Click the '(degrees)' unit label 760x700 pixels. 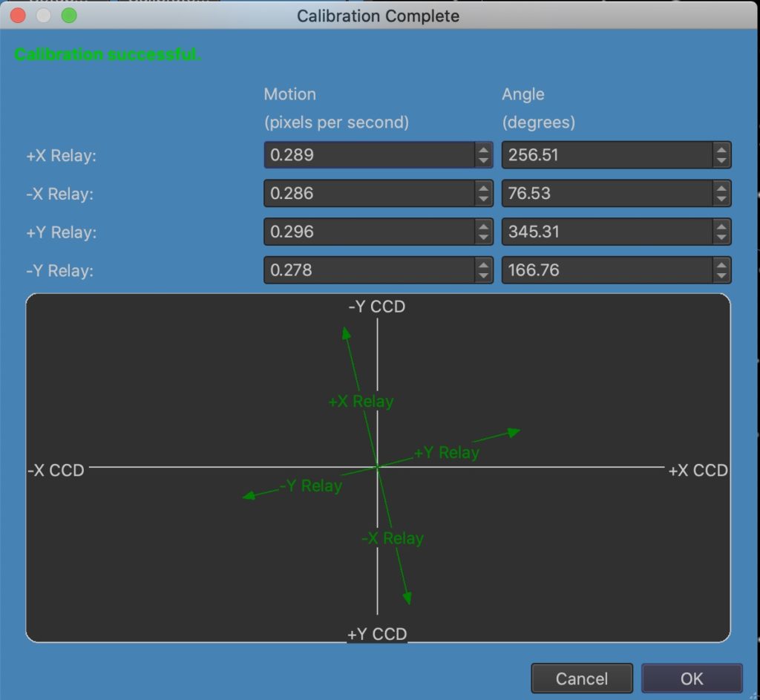(539, 122)
